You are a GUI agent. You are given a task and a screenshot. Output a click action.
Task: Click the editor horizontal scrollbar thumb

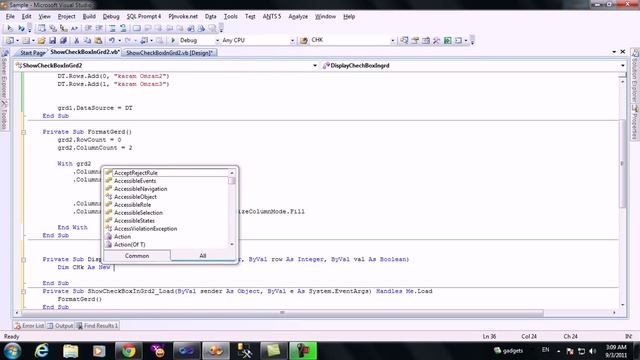pyautogui.click(x=282, y=313)
